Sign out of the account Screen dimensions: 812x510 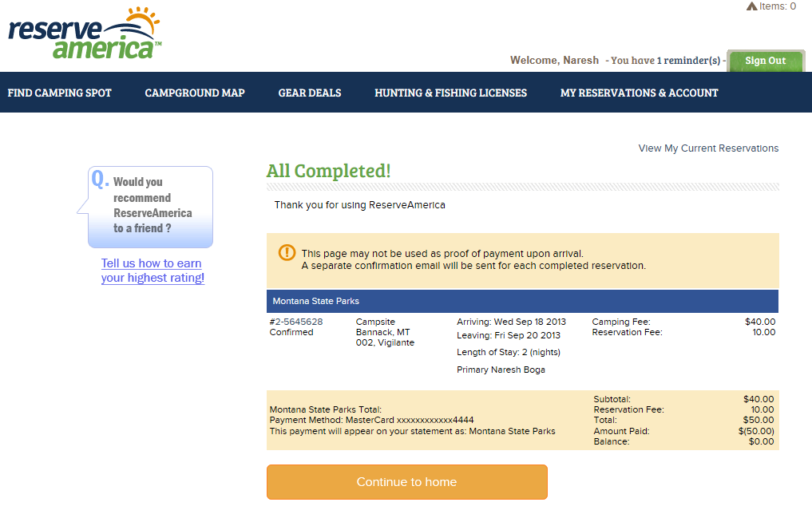point(766,61)
